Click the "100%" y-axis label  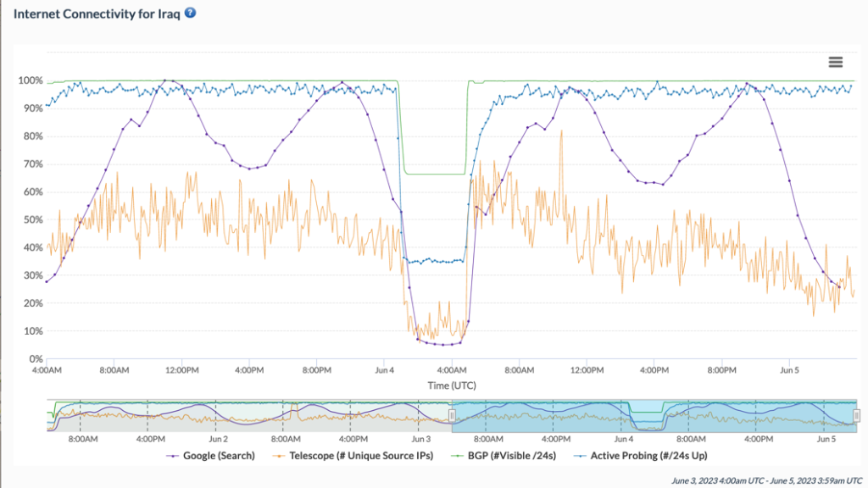[x=31, y=80]
